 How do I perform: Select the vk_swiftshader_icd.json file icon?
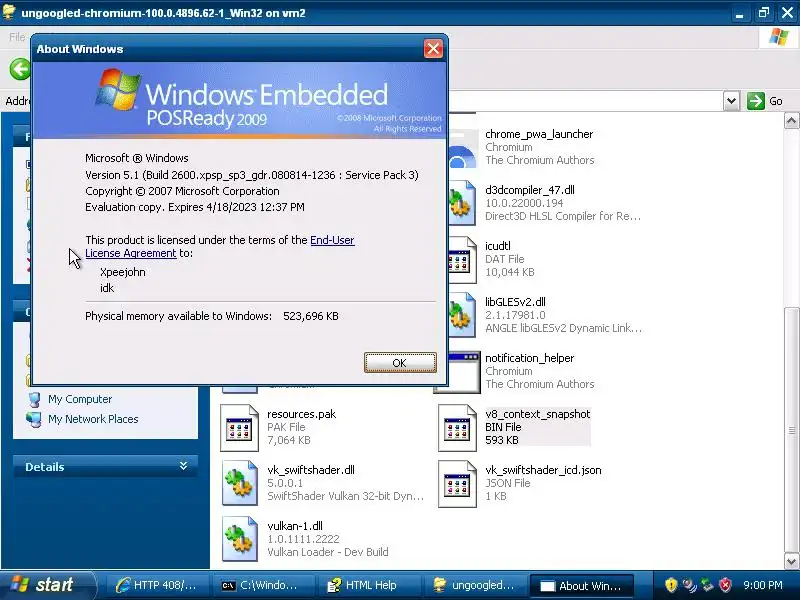tap(457, 484)
